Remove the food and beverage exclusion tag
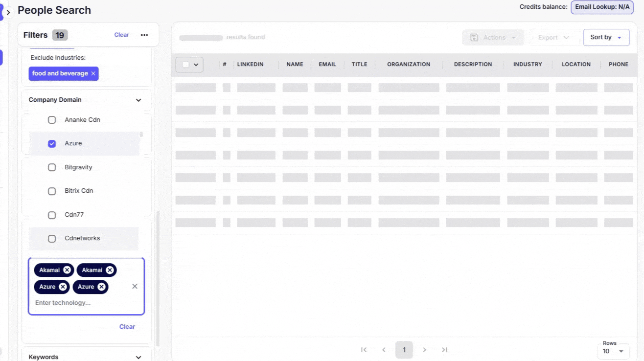 (x=93, y=74)
